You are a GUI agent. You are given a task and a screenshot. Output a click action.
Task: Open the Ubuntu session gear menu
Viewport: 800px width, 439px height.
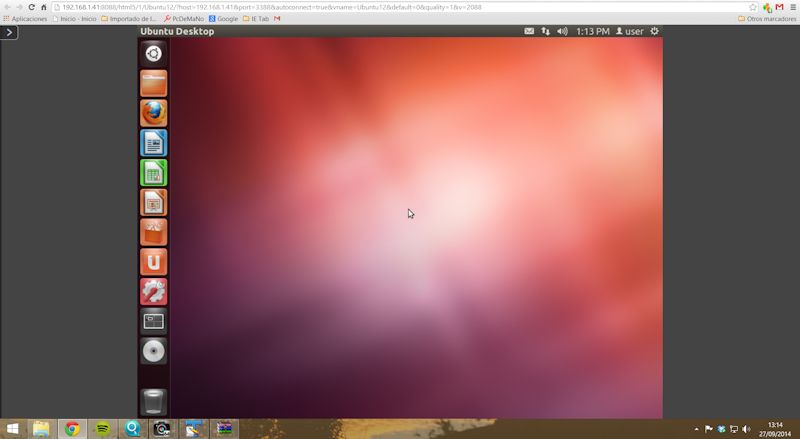655,31
